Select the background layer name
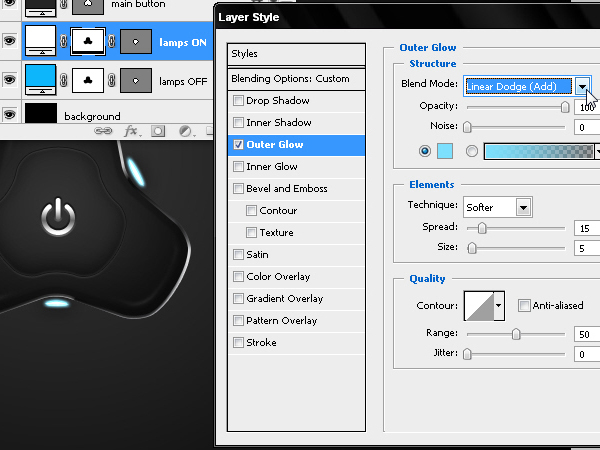 (92, 116)
